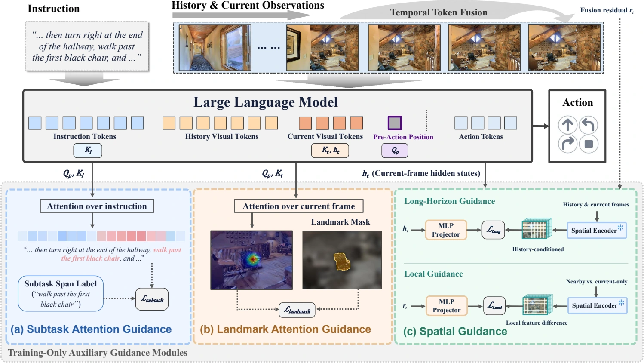Click the Attention over current frame box
The width and height of the screenshot is (644, 363).
pos(299,206)
